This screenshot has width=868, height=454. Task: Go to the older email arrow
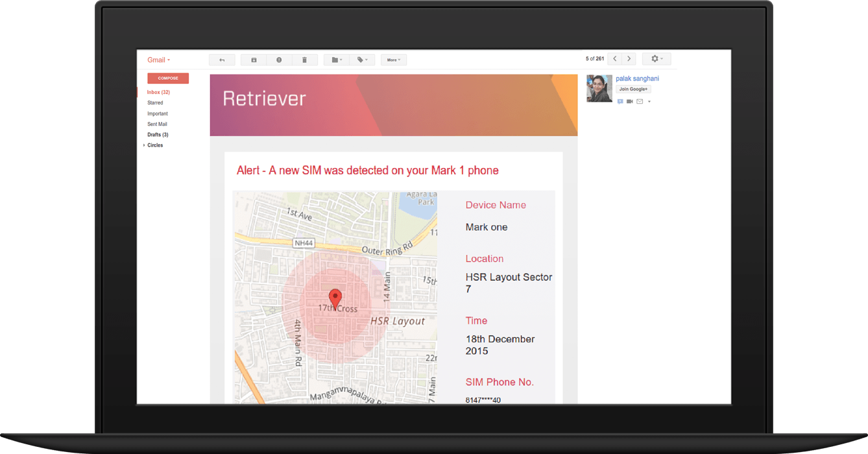[629, 59]
